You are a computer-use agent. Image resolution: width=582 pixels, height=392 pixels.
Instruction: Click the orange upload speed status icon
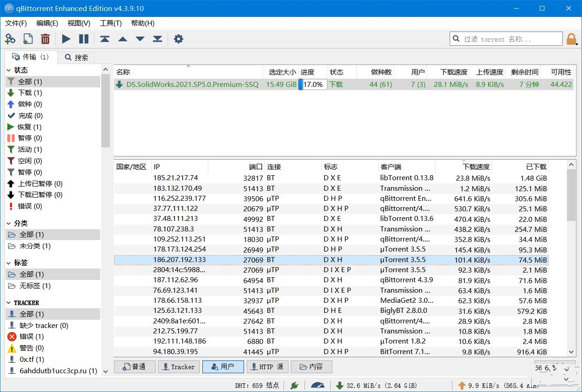tap(462, 386)
